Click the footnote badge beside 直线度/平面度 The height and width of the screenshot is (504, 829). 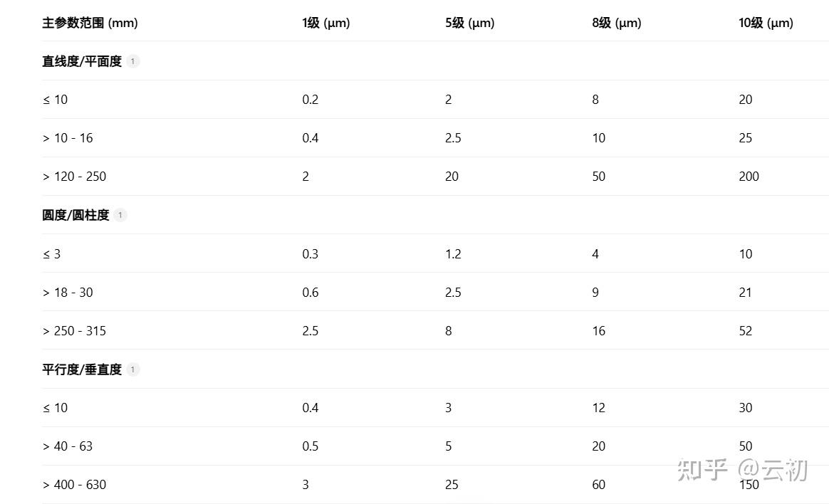133,61
